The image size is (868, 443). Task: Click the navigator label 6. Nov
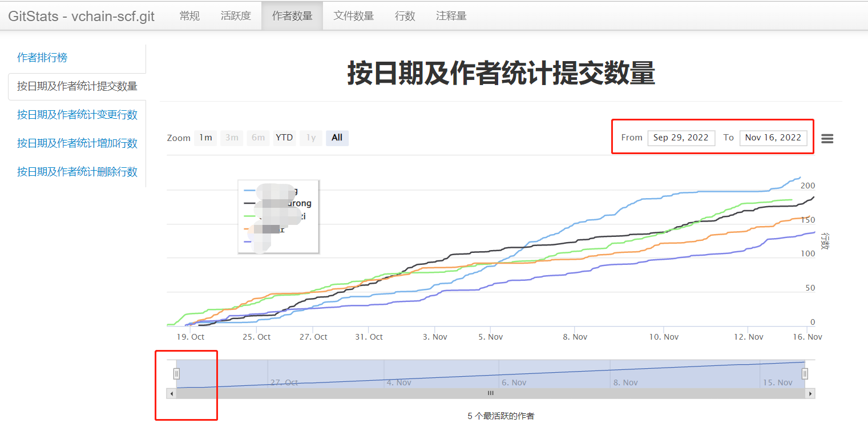point(514,382)
